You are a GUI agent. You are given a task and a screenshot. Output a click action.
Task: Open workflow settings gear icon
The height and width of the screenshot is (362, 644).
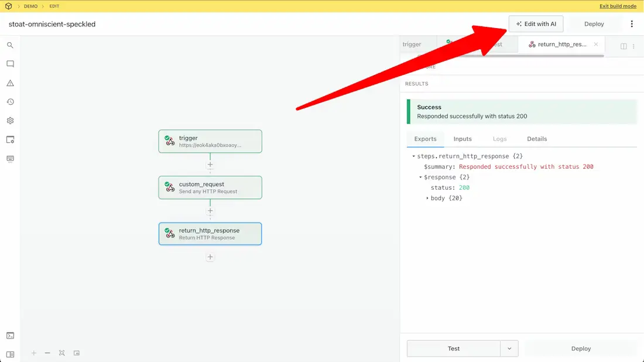tap(10, 120)
